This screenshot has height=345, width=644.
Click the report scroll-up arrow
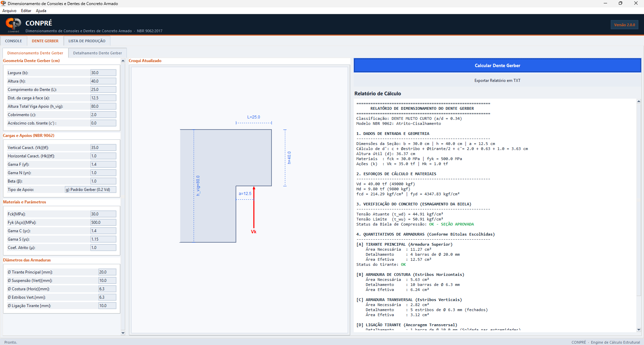[639, 101]
